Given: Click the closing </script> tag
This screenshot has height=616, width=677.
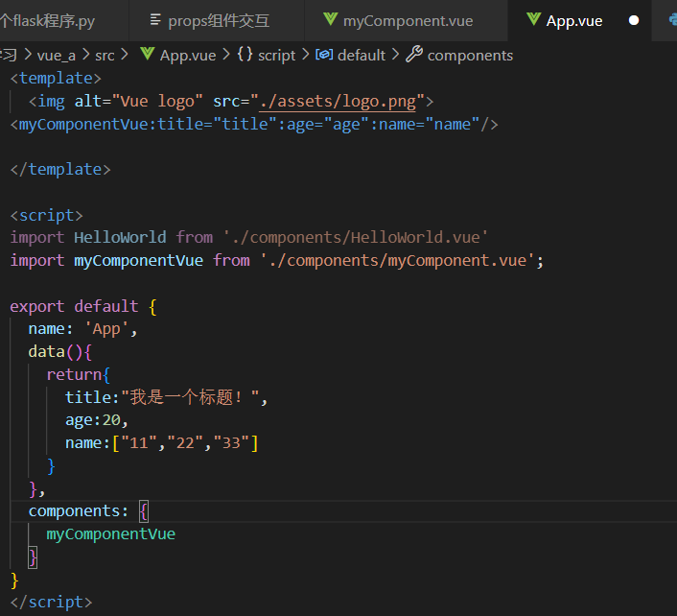Looking at the screenshot, I should coord(52,603).
